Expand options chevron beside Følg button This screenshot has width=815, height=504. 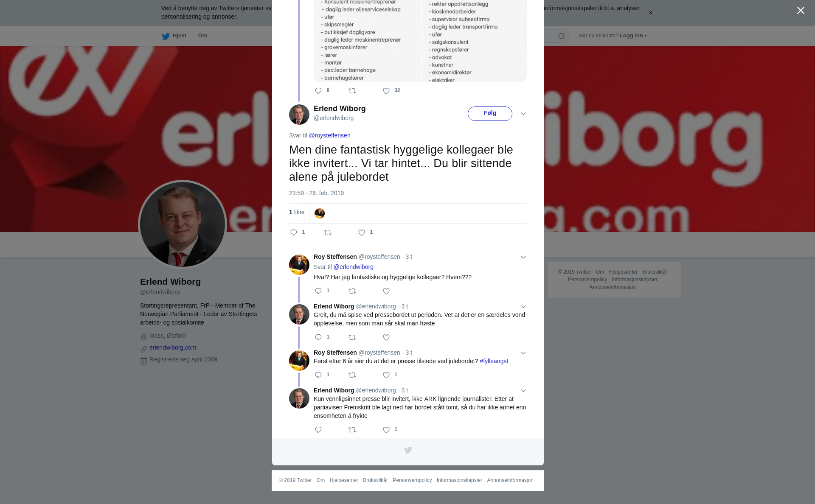point(523,114)
